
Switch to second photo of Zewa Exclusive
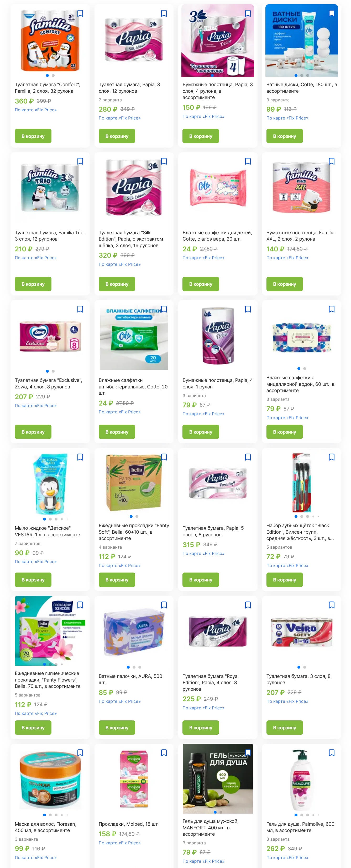coord(53,371)
